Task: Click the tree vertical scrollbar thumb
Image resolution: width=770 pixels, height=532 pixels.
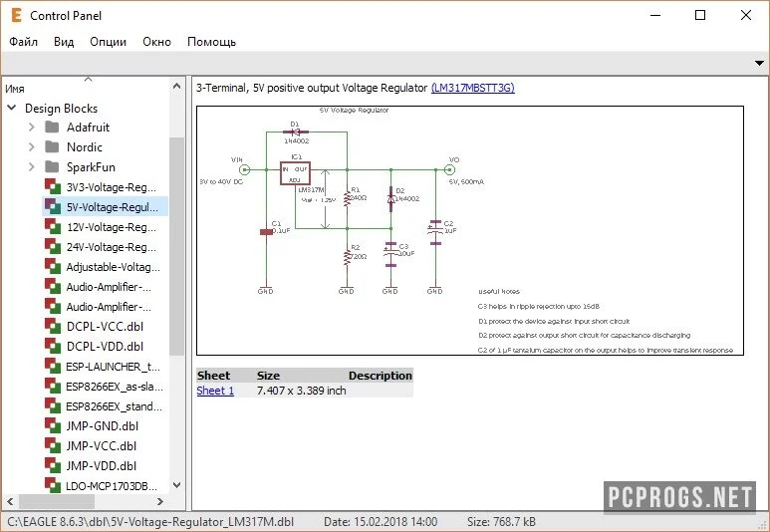Action: [x=176, y=246]
